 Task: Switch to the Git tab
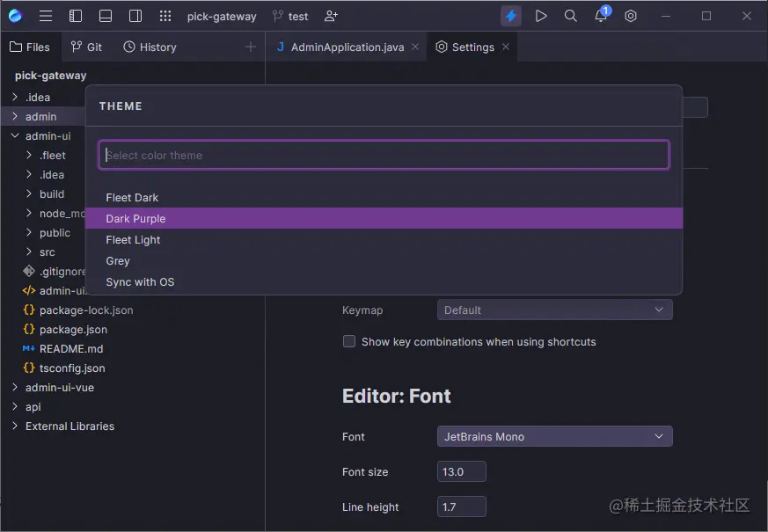coord(87,47)
